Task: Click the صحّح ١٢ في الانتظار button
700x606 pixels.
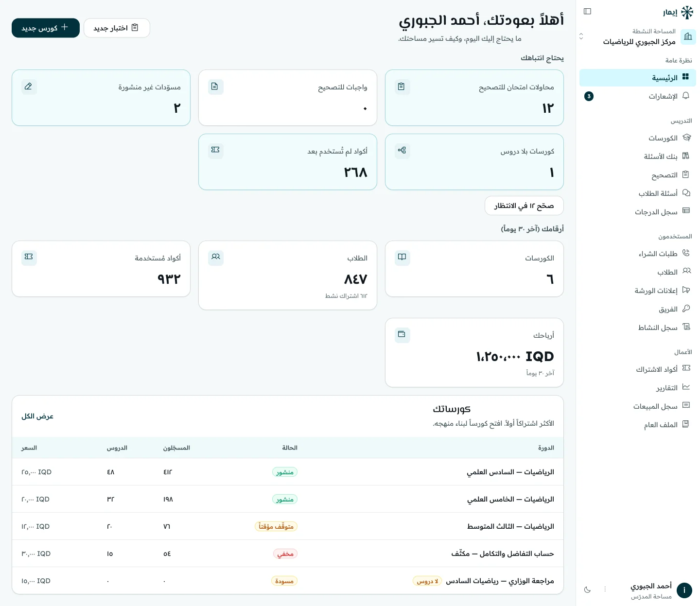Action: tap(524, 206)
